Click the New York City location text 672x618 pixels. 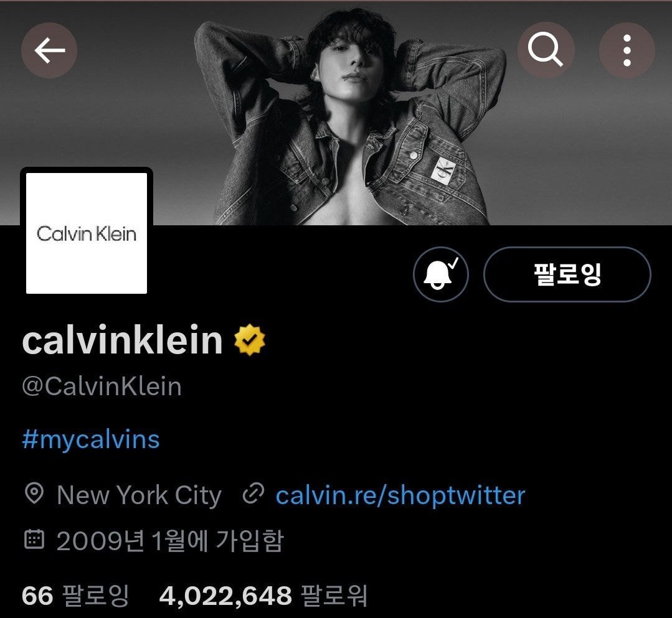click(x=140, y=495)
